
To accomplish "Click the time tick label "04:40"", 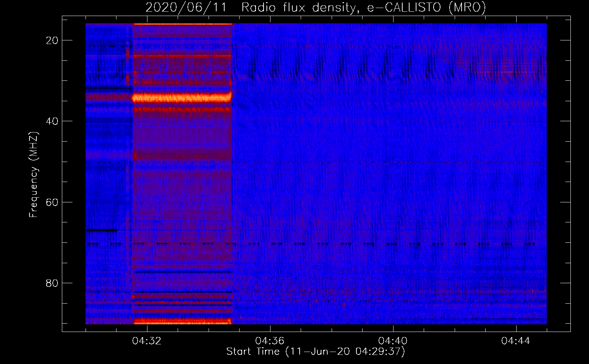I will point(393,341).
